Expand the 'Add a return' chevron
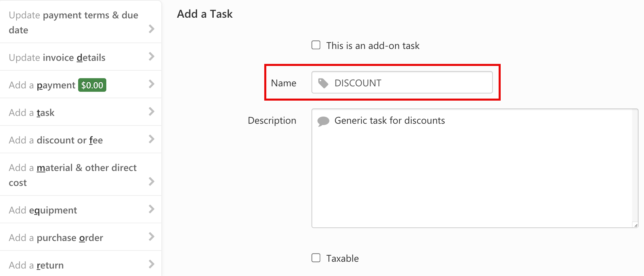Viewport: 644px width, 276px height. (151, 263)
